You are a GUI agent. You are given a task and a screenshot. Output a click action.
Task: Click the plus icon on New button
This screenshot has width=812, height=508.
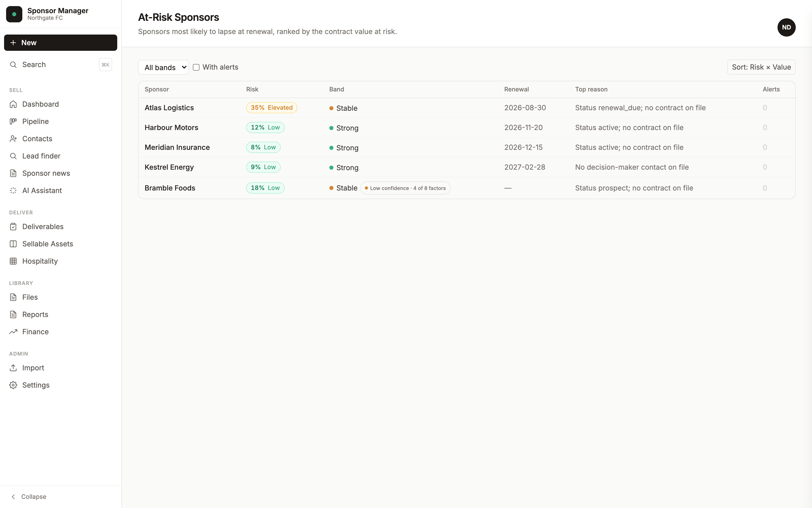13,43
